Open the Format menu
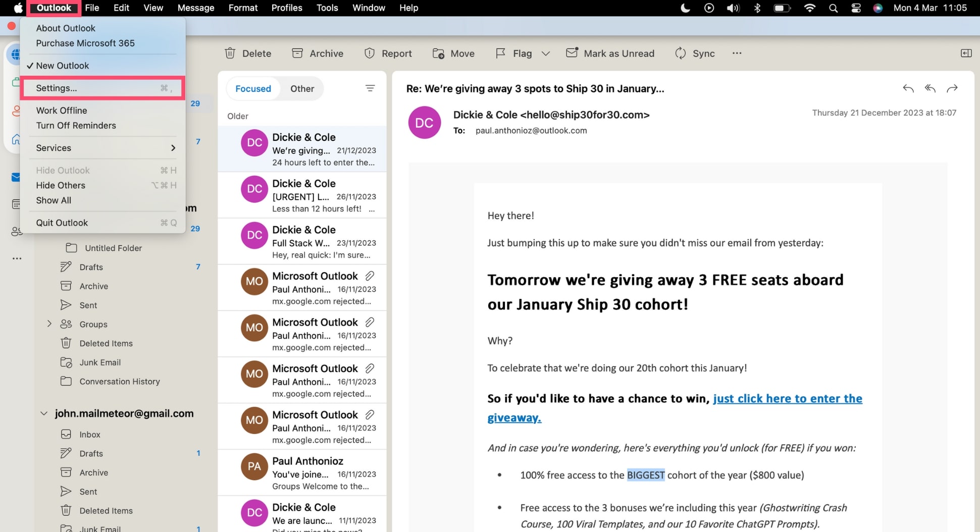Image resolution: width=980 pixels, height=532 pixels. tap(243, 8)
